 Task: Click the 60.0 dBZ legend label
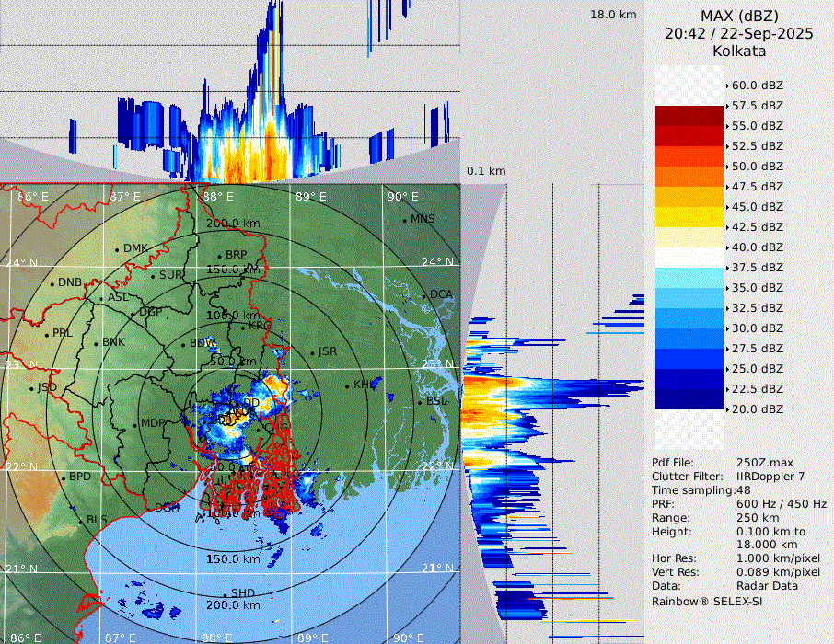click(757, 86)
